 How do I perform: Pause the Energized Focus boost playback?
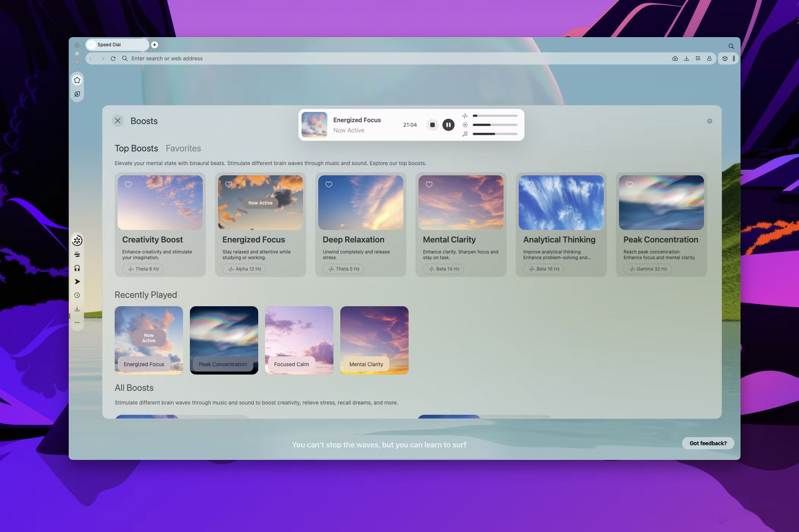[x=448, y=125]
